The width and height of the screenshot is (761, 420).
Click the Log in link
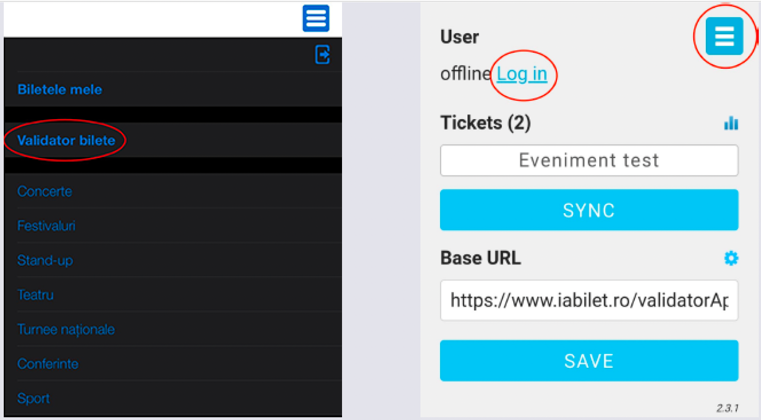[522, 74]
